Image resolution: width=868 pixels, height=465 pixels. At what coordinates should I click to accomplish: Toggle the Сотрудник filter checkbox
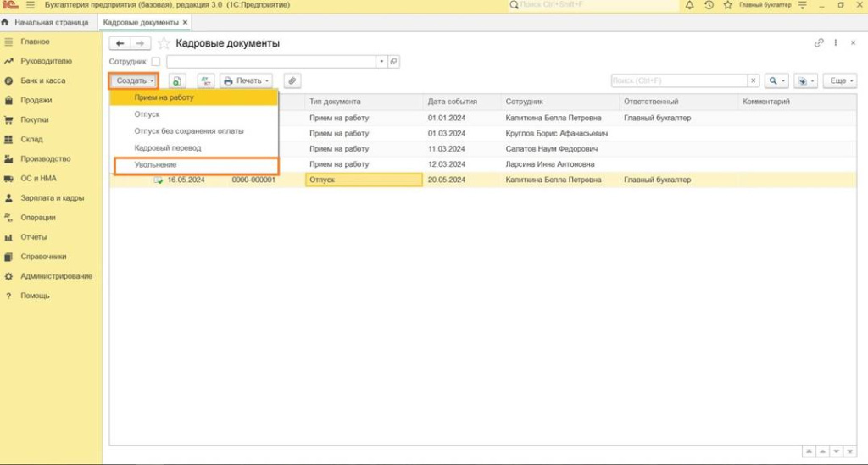point(155,62)
